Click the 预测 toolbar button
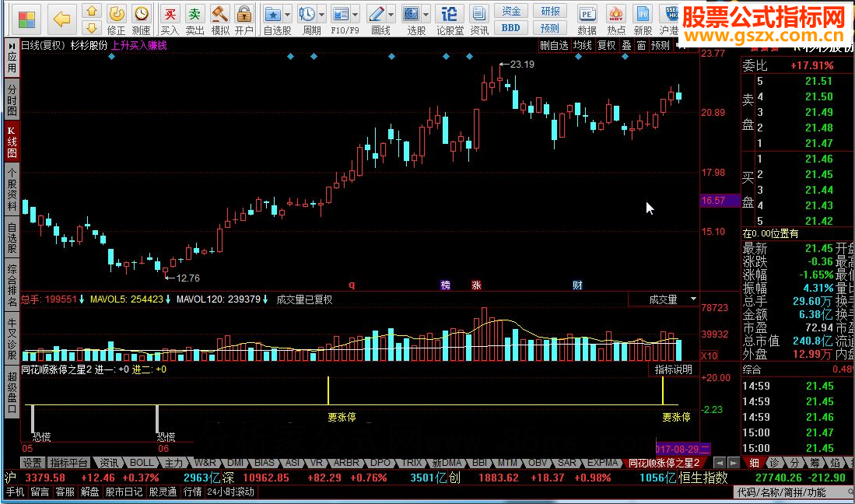855x504 pixels. pyautogui.click(x=550, y=28)
